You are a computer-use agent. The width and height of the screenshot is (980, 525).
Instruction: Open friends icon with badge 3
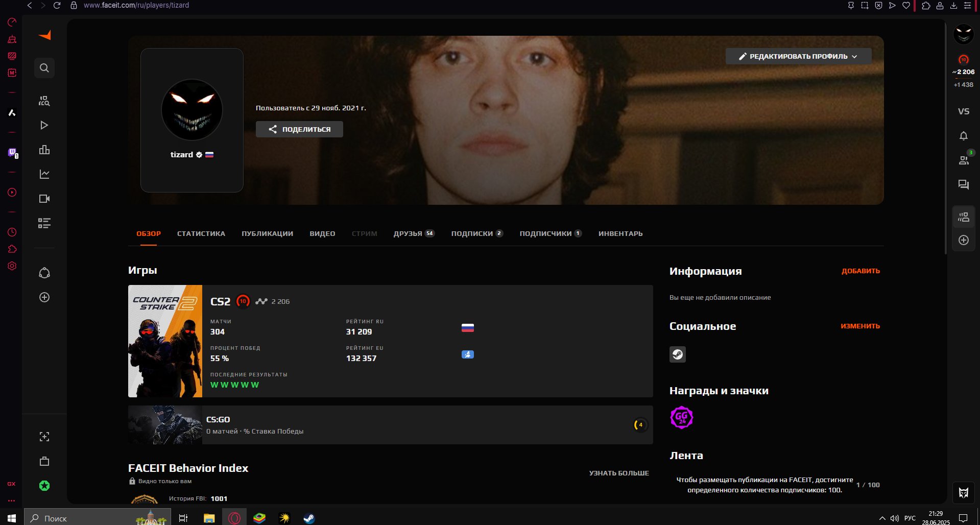pyautogui.click(x=964, y=160)
